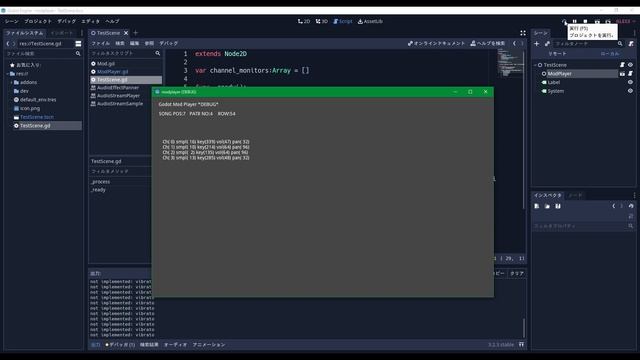Switch to the 3D workspace button
The width and height of the screenshot is (640, 360).
click(322, 21)
